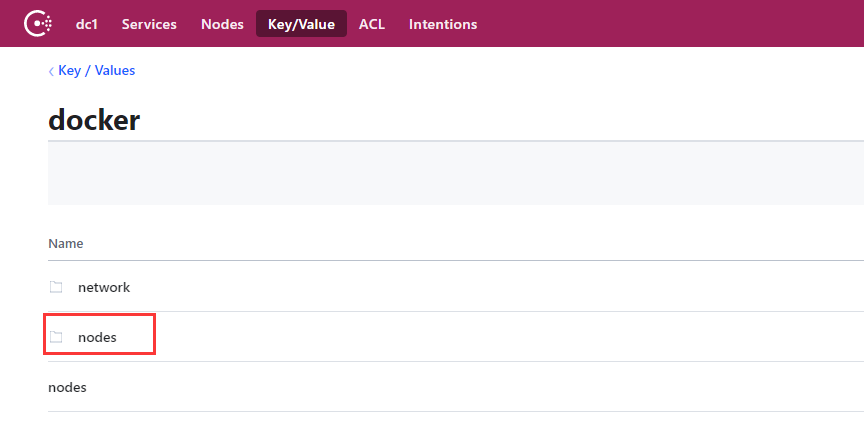Click the network folder icon
Image resolution: width=864 pixels, height=437 pixels.
[56, 287]
